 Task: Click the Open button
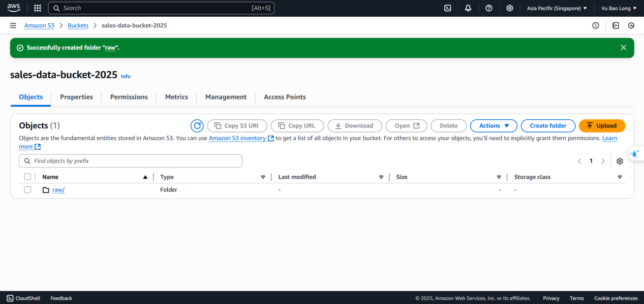(x=407, y=126)
